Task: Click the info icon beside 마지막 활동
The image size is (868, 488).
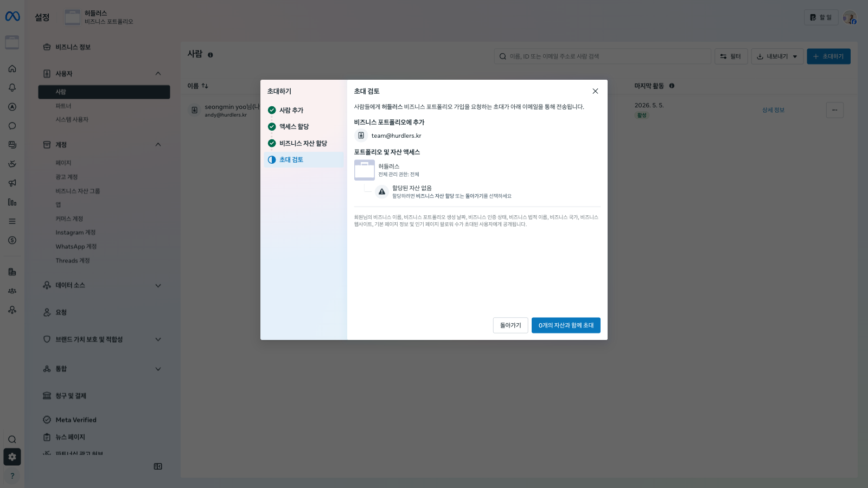Action: 672,86
